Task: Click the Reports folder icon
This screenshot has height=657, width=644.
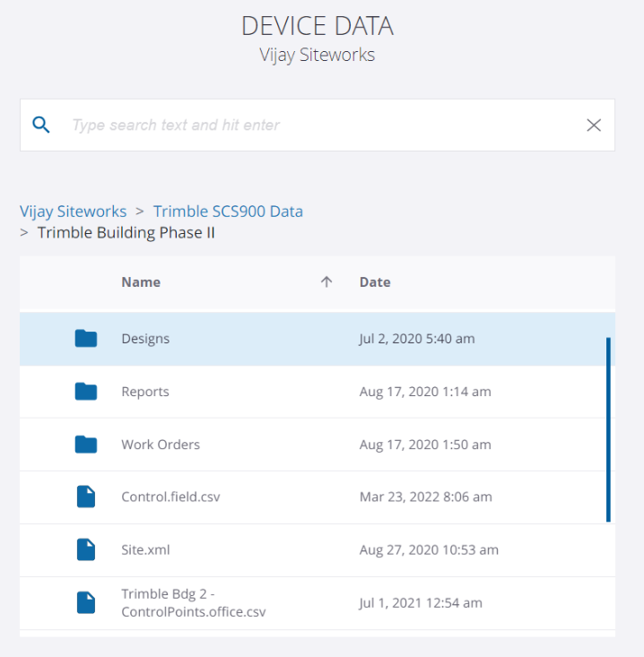Action: [86, 392]
